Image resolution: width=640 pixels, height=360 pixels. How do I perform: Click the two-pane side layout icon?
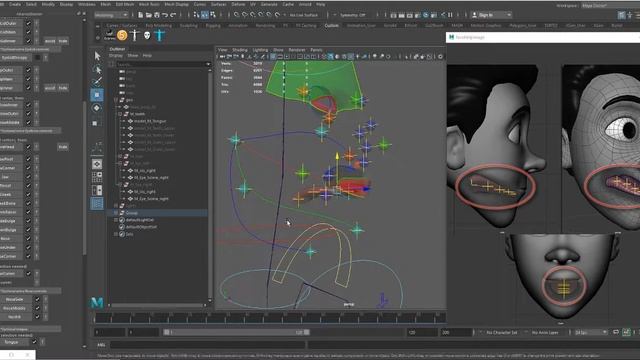click(x=97, y=190)
